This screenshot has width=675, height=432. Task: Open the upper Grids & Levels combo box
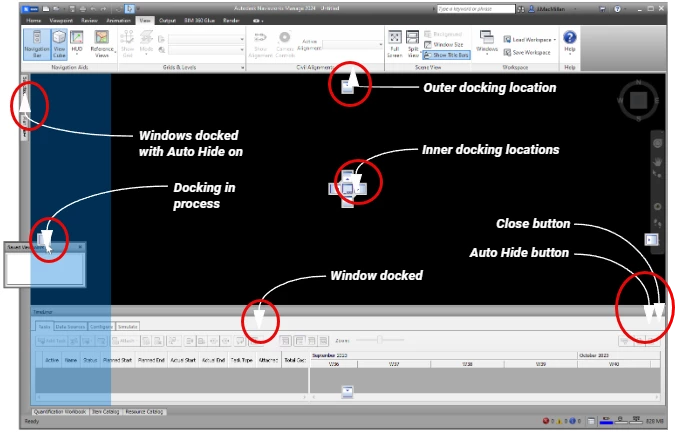[x=206, y=39]
